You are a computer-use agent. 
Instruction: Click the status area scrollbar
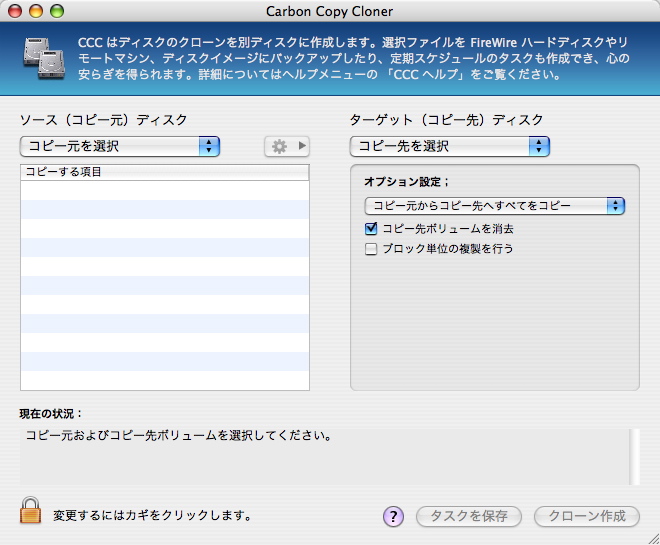point(633,457)
